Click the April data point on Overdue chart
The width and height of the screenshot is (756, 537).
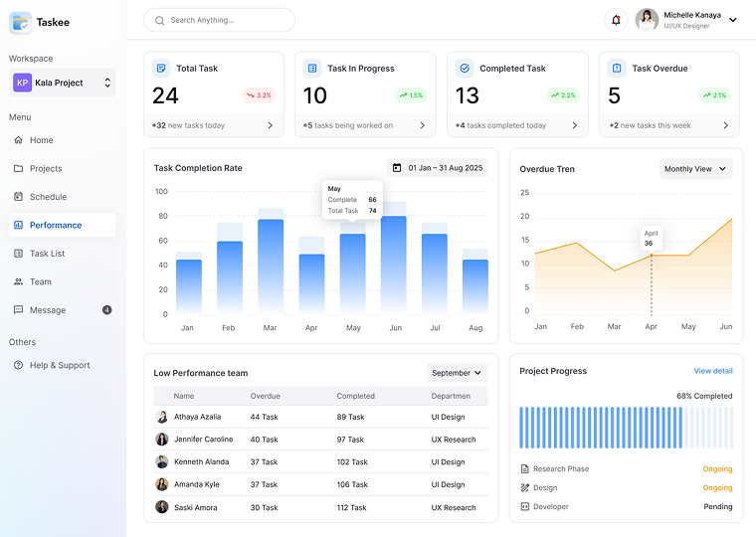tap(652, 256)
